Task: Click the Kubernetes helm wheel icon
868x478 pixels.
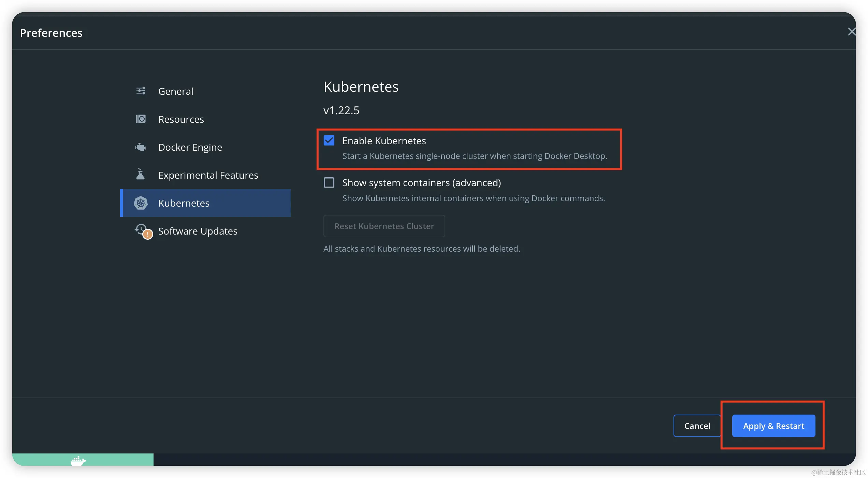Action: click(x=141, y=203)
